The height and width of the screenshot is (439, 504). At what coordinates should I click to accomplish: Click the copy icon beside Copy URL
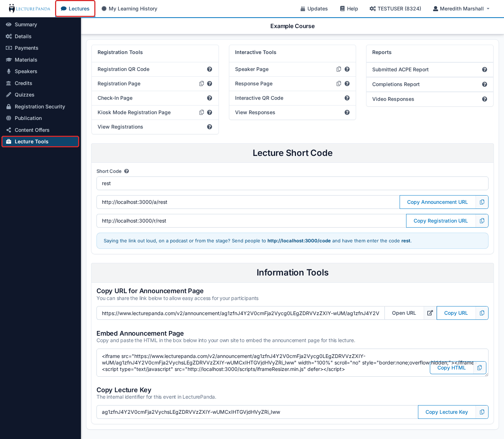pyautogui.click(x=482, y=313)
